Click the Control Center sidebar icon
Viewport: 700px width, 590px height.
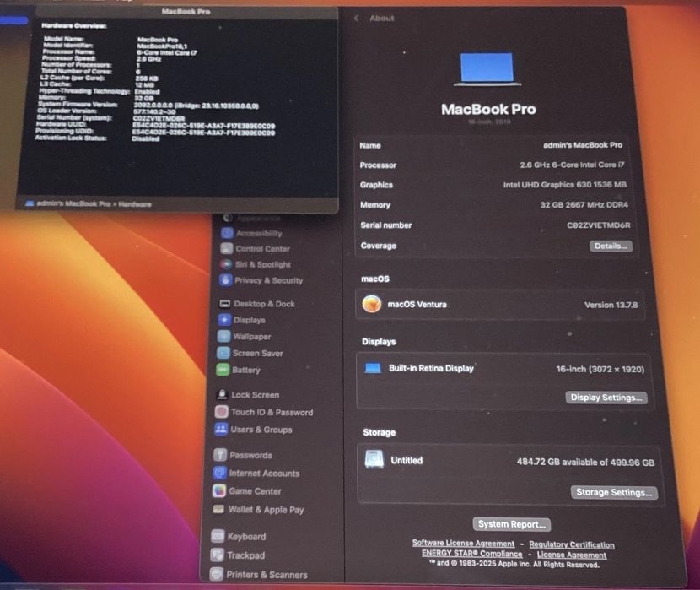[x=227, y=248]
